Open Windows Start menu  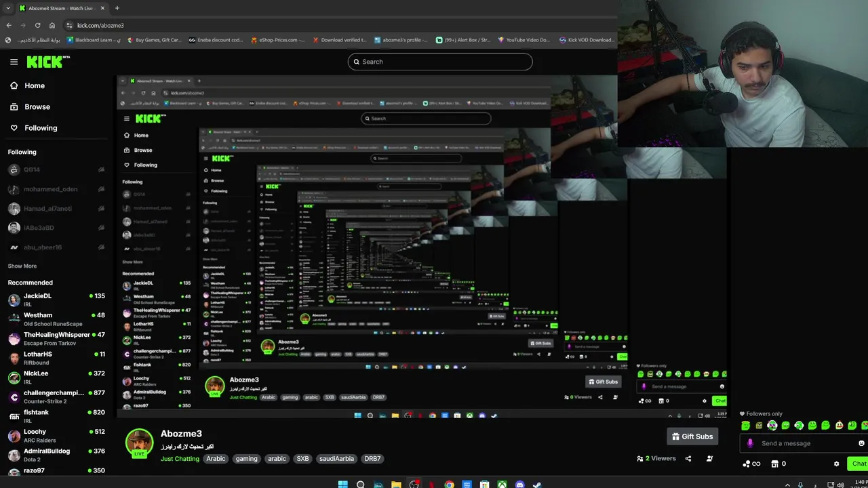click(342, 485)
